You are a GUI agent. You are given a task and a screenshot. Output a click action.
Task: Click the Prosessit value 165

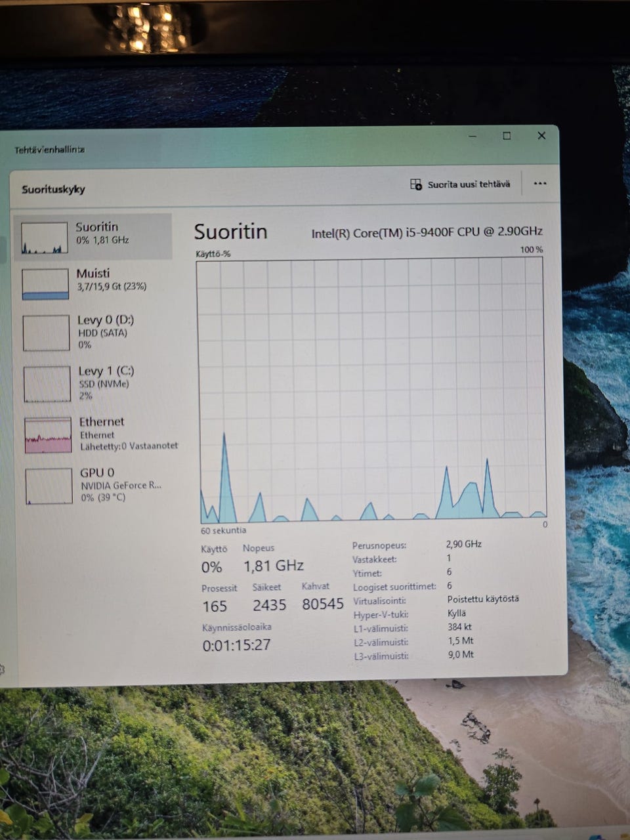click(215, 606)
